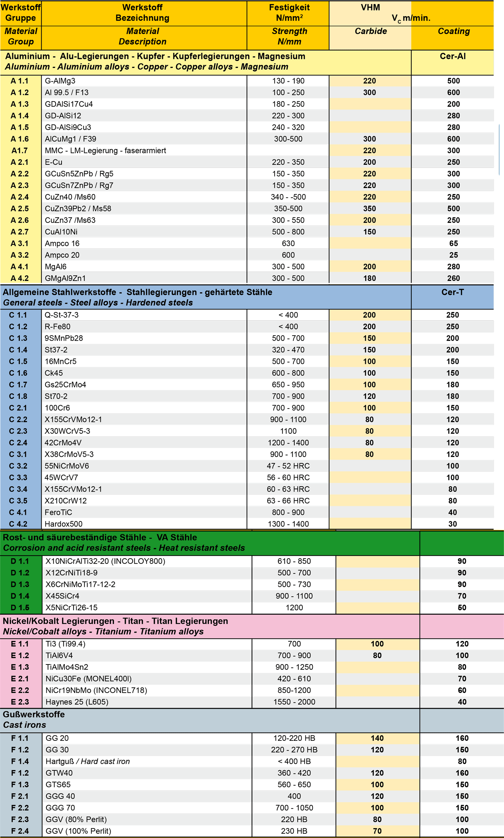Select the St37-2 material name
The image size is (504, 838).
click(x=56, y=350)
